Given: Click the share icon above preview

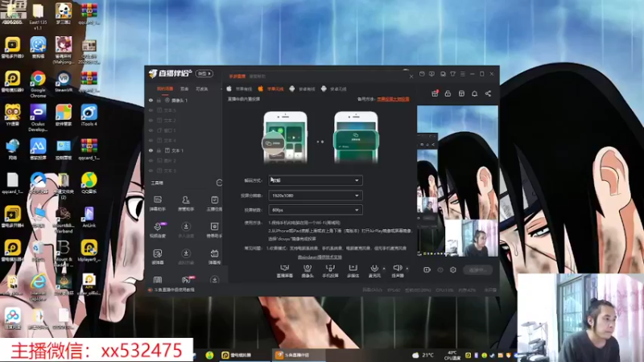Looking at the screenshot, I should tap(488, 93).
